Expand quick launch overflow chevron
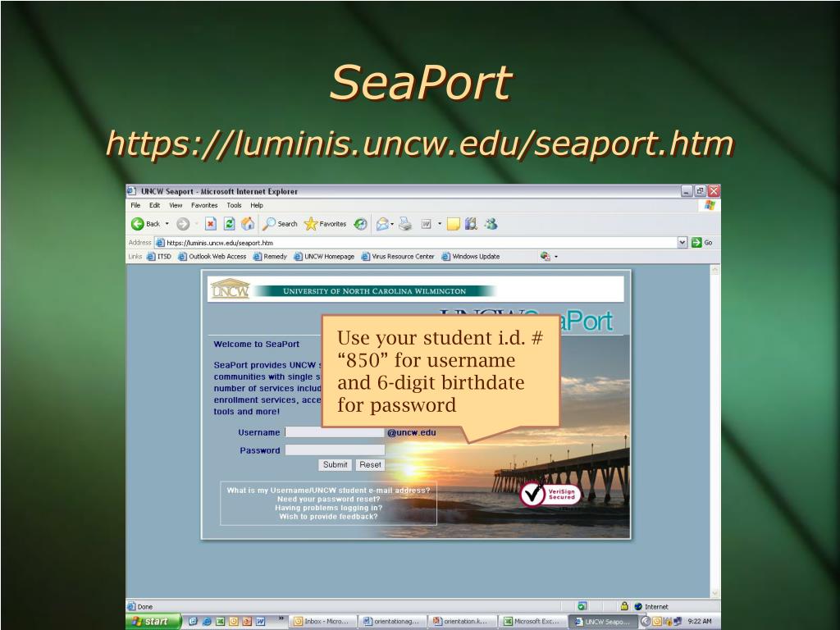This screenshot has height=630, width=840. tap(281, 619)
